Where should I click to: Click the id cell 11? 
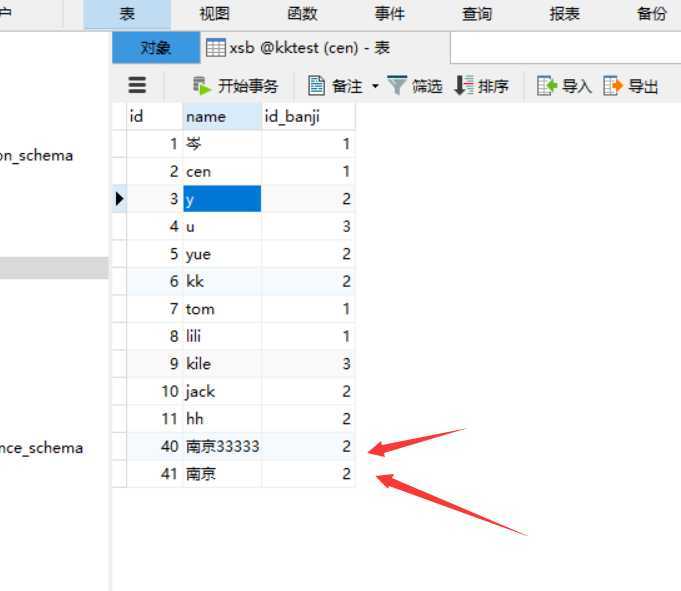(155, 419)
